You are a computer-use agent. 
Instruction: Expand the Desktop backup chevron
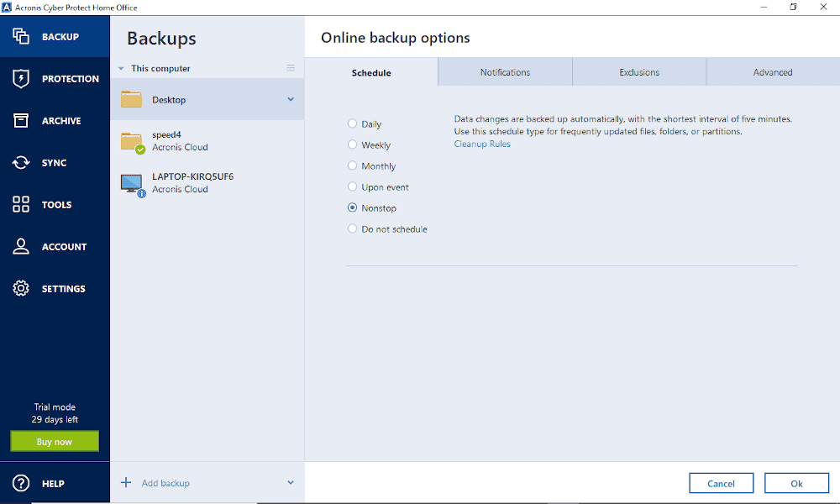point(291,99)
